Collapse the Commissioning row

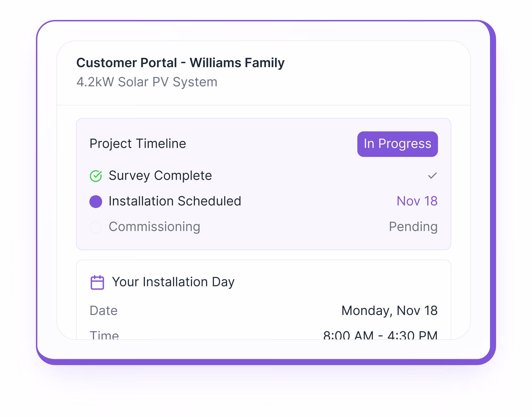click(154, 227)
